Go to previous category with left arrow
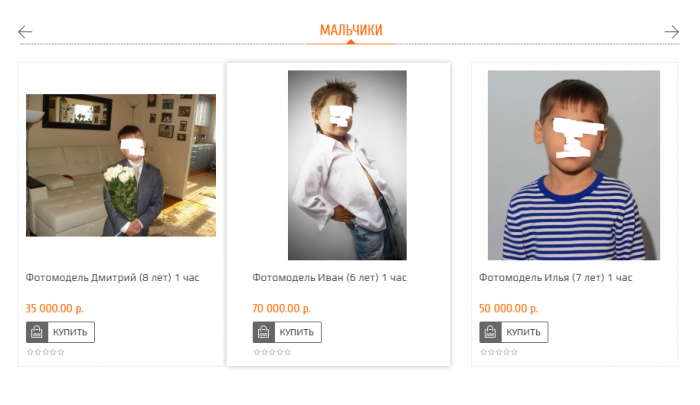Screen dimensions: 700x405 (x=25, y=32)
